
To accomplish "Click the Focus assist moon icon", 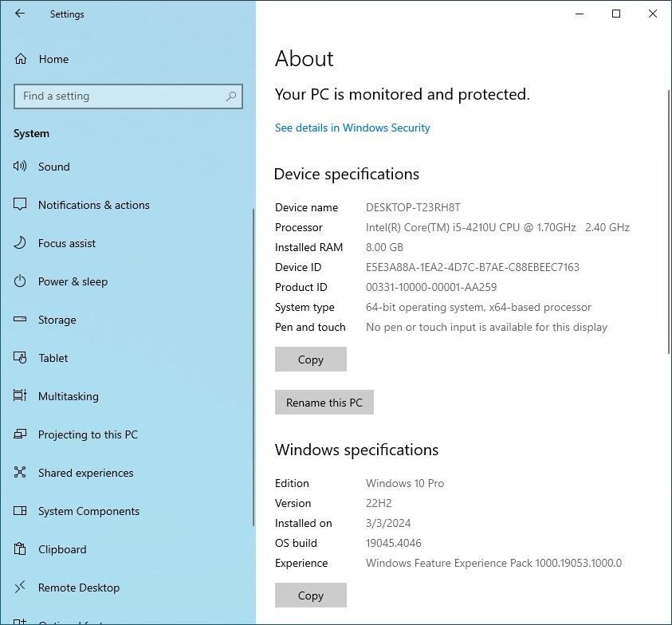I will coord(20,243).
